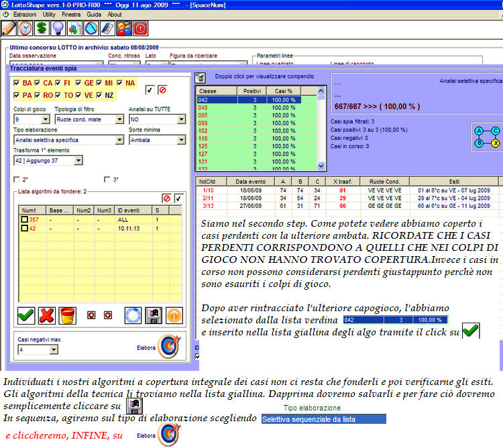
Task: Click the Casi % column header
Action: [x=284, y=91]
